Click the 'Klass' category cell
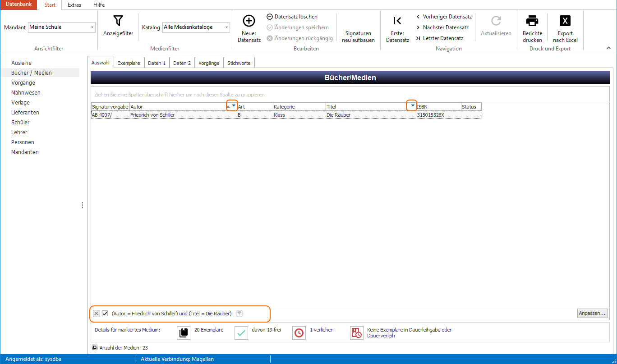 click(299, 115)
